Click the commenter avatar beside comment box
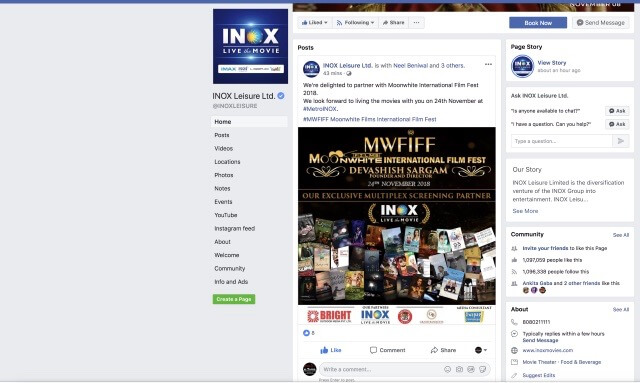640x383 pixels. [x=309, y=369]
